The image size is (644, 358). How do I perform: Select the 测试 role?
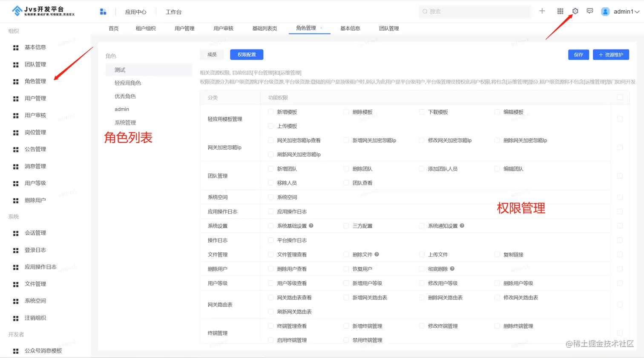(149, 70)
